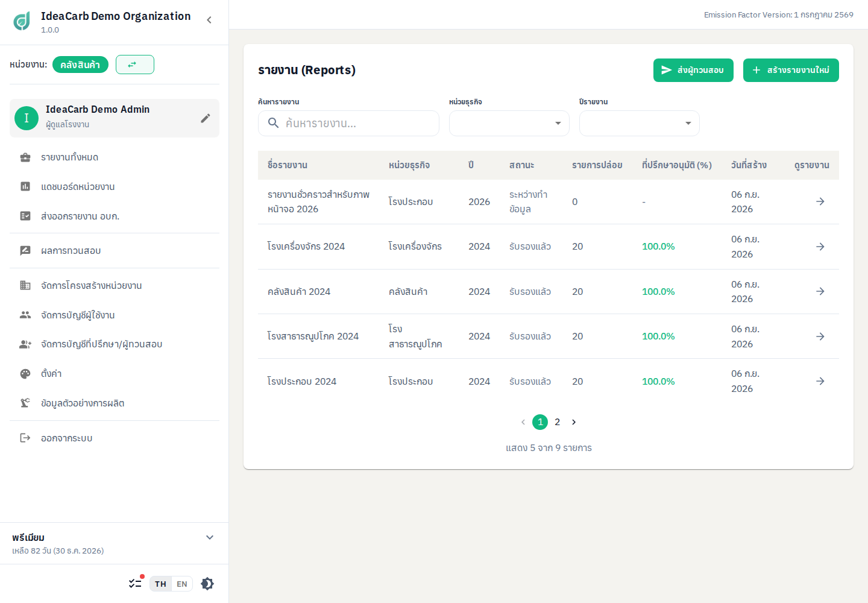The width and height of the screenshot is (868, 603).
Task: Click the ที่ปรึกษาอนุมัติ (%) column header
Action: [x=677, y=165]
